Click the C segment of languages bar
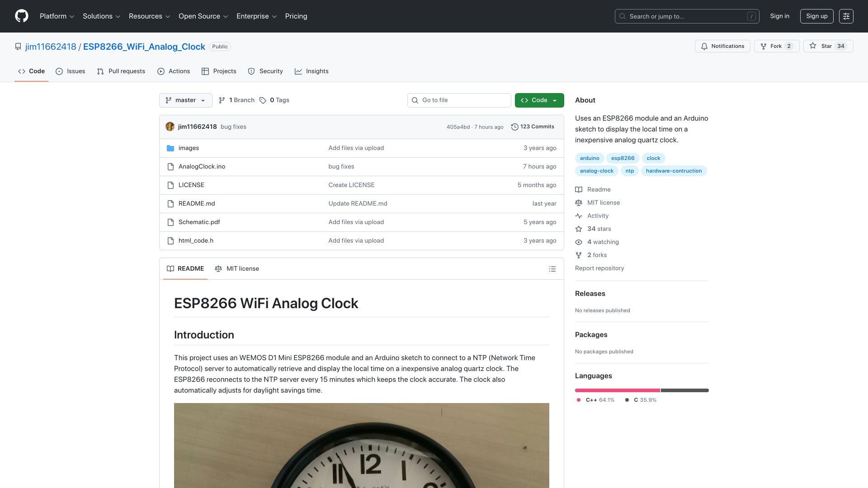This screenshot has height=488, width=868. tap(685, 390)
